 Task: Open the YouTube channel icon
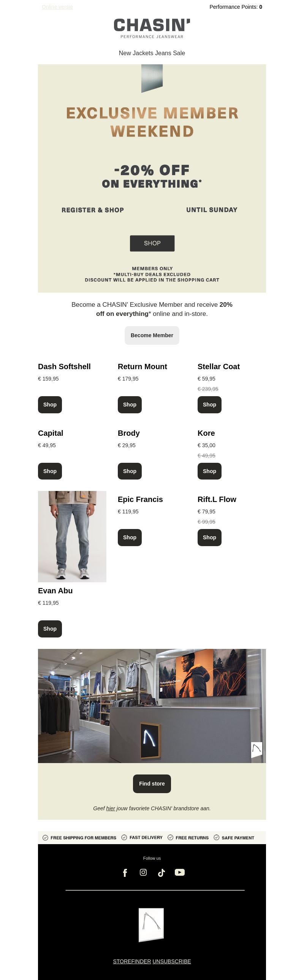180,872
